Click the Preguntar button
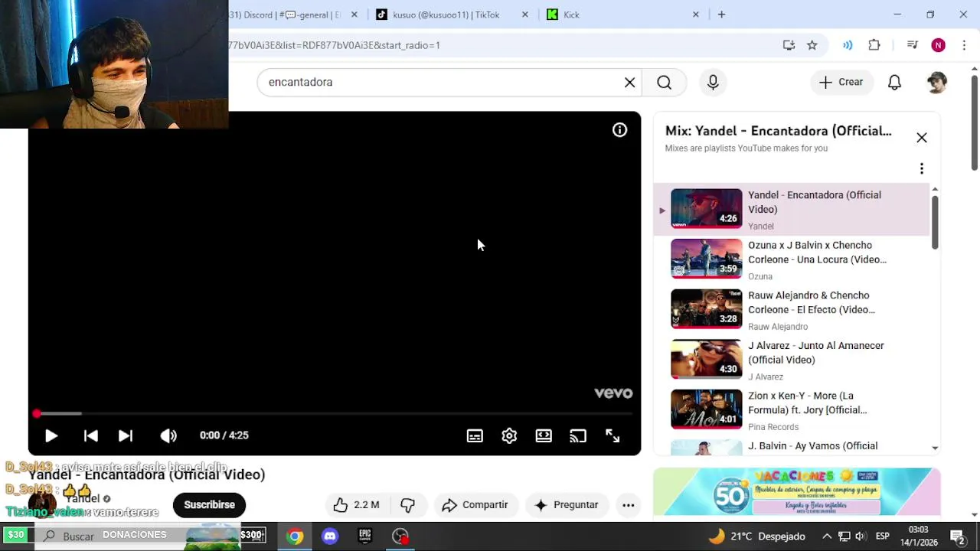Screen dimensions: 980x551 567,505
